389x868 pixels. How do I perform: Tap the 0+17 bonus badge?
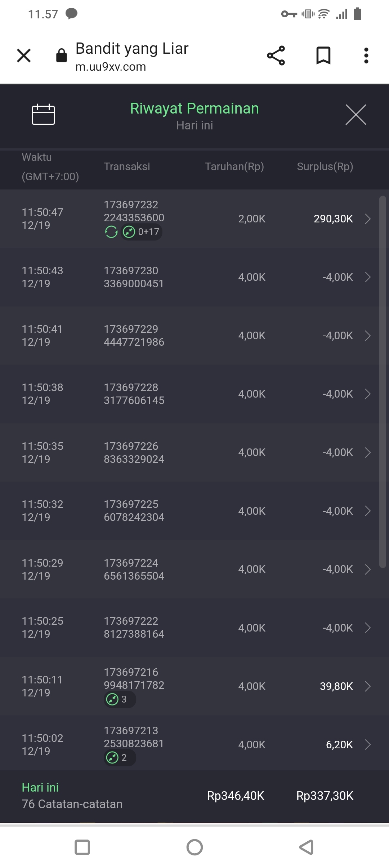coord(142,232)
